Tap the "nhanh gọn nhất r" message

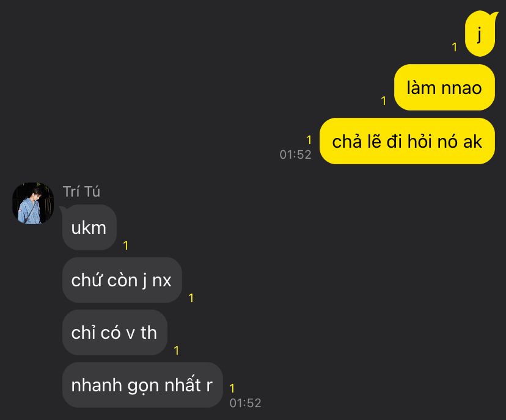(142, 385)
